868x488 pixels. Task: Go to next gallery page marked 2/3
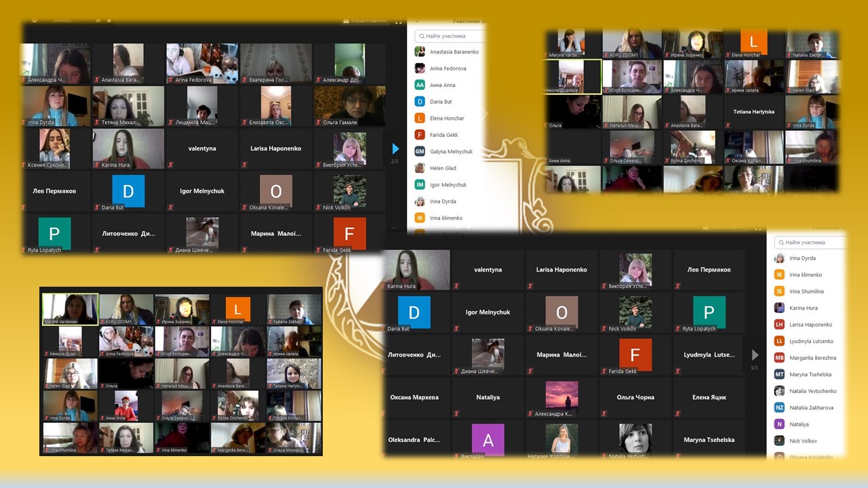click(395, 148)
